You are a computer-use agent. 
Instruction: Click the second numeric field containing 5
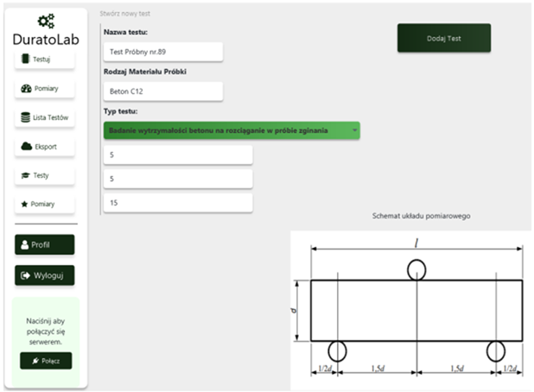pos(177,178)
